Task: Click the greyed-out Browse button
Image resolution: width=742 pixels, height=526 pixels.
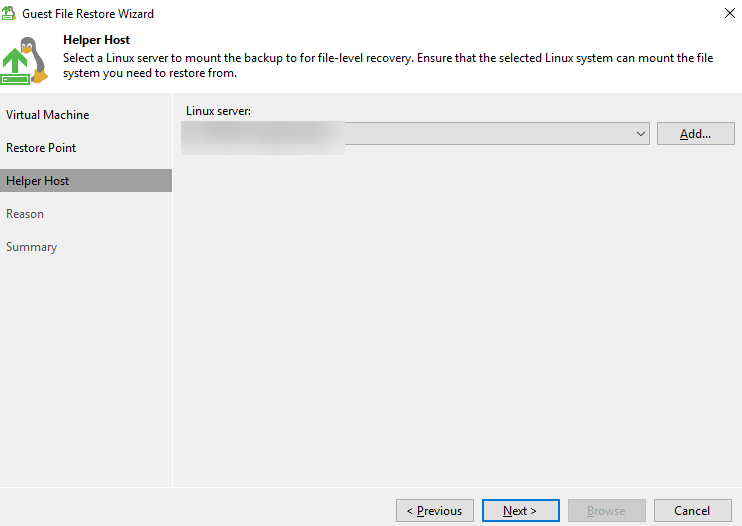Action: 606,511
